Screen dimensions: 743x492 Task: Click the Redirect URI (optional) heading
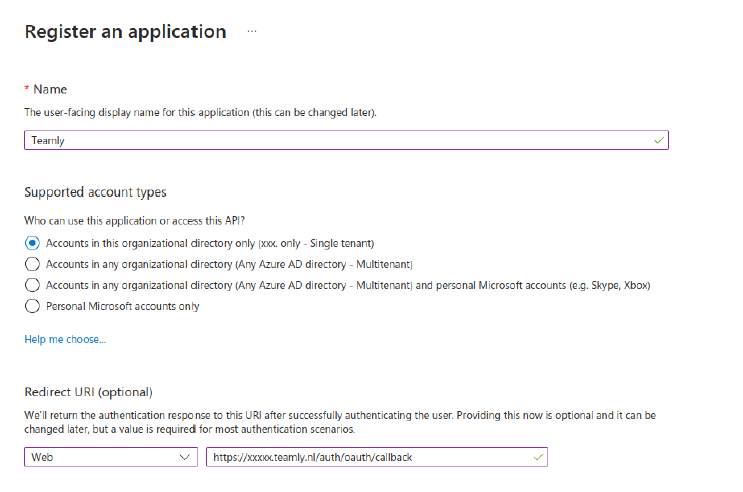(x=88, y=391)
